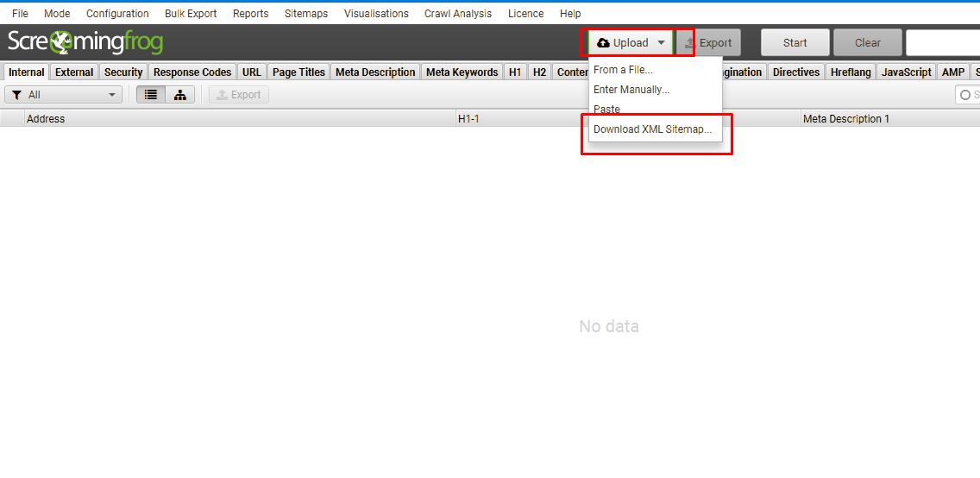
Task: Click the filter bar Export button
Action: coord(239,95)
